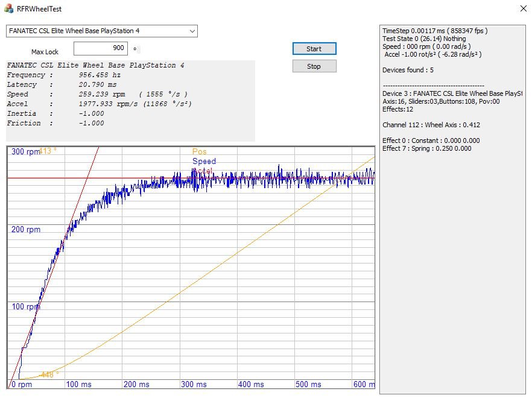Click the Latency readout line
This screenshot has width=532, height=401.
point(62,85)
